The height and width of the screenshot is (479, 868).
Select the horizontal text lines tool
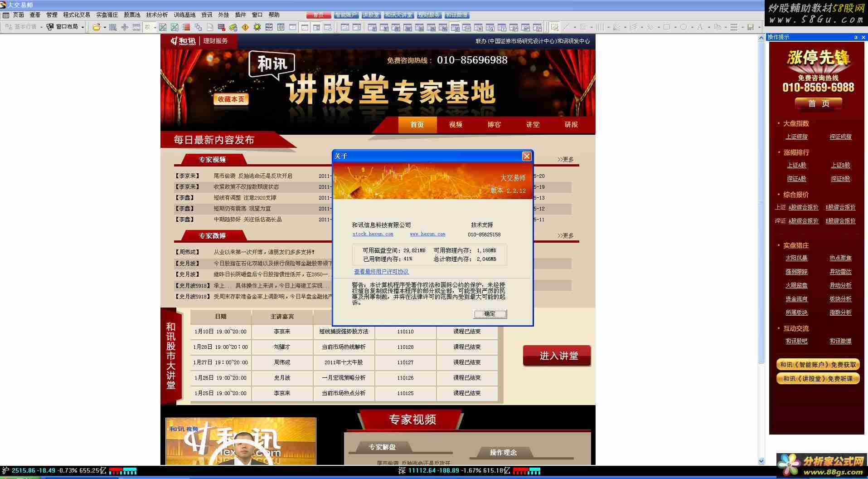tap(583, 27)
